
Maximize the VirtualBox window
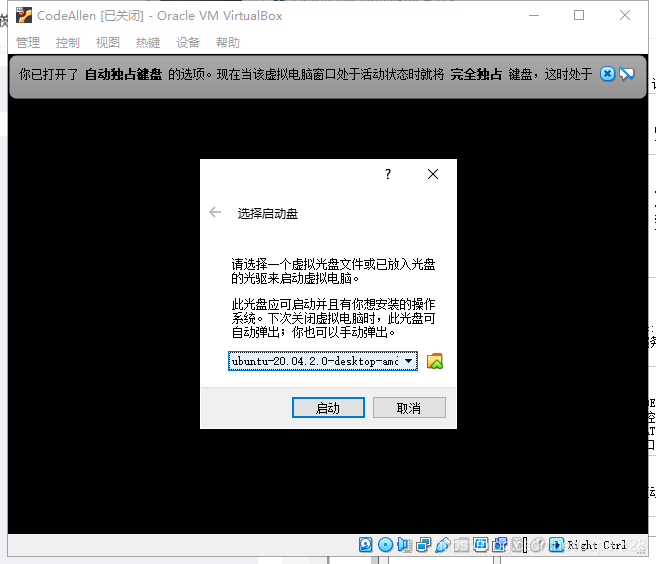(579, 15)
